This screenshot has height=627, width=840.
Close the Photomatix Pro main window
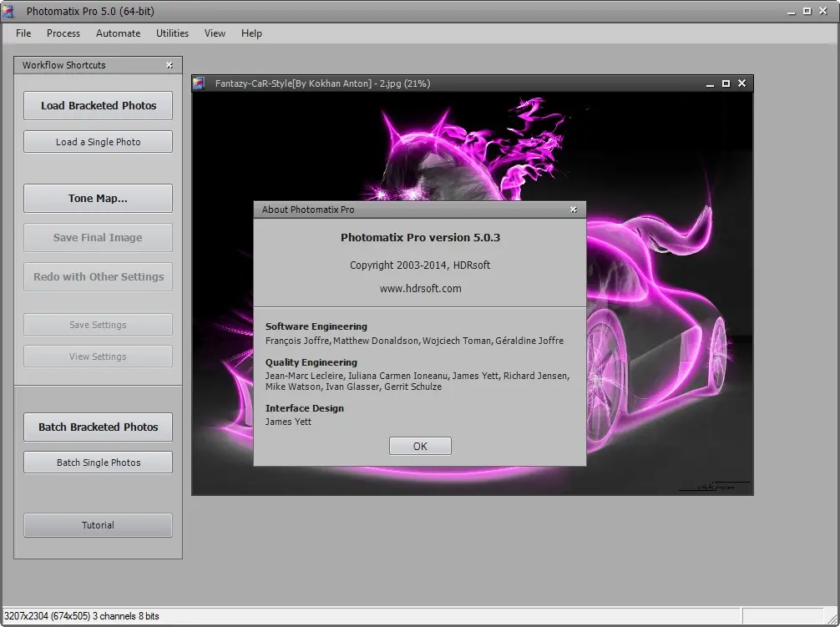point(823,11)
